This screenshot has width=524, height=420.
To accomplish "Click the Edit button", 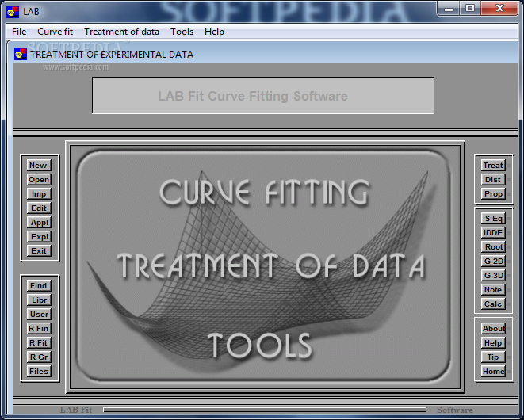I will [x=39, y=208].
